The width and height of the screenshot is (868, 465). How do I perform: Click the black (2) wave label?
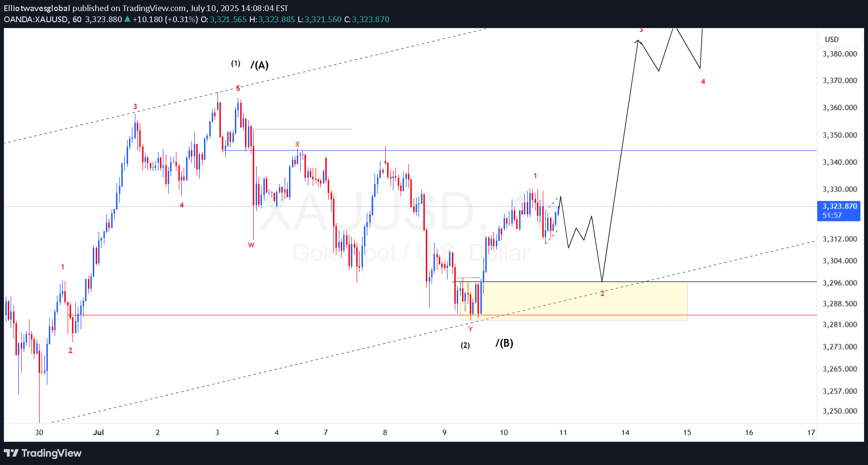click(465, 345)
